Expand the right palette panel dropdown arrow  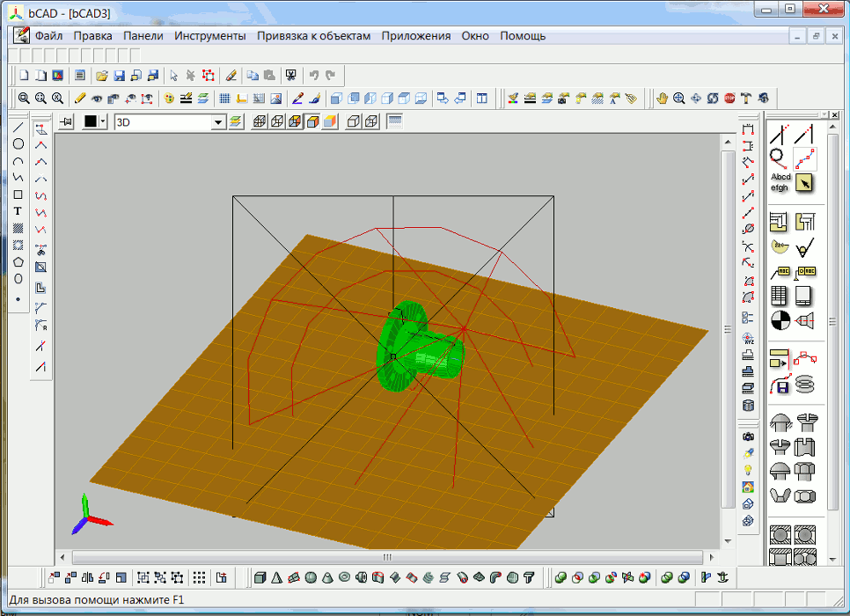click(825, 115)
